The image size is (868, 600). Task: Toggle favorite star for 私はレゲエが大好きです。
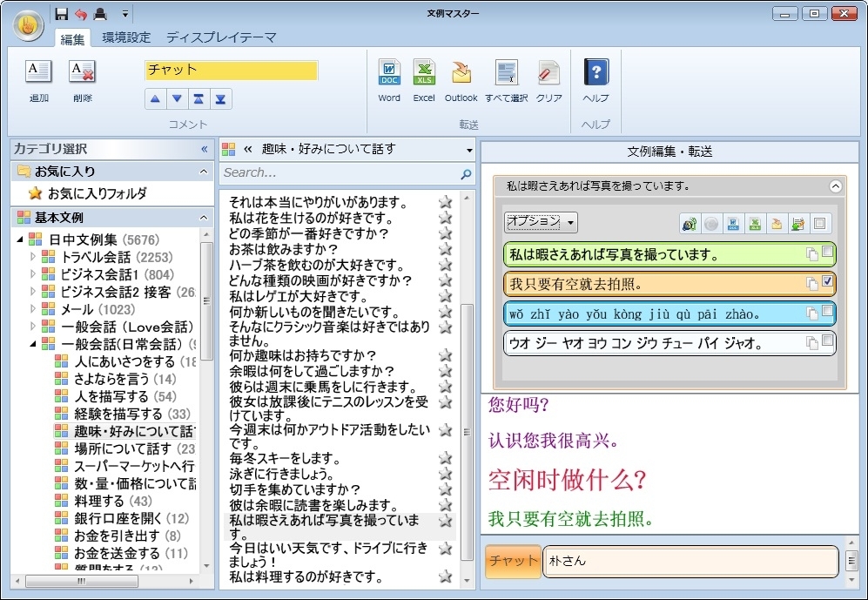click(445, 296)
